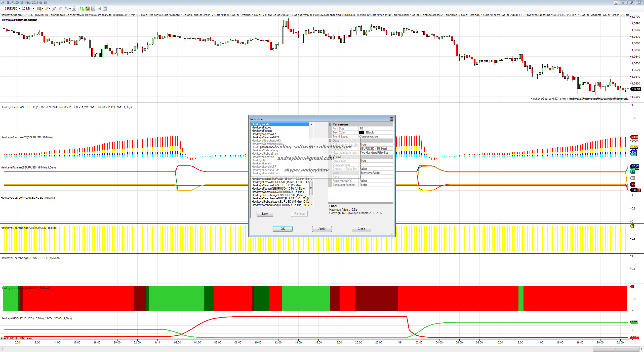Select HawkeyeGearboxFX($EURUSD) in applied list
The width and height of the screenshot is (644, 352).
coord(276,185)
